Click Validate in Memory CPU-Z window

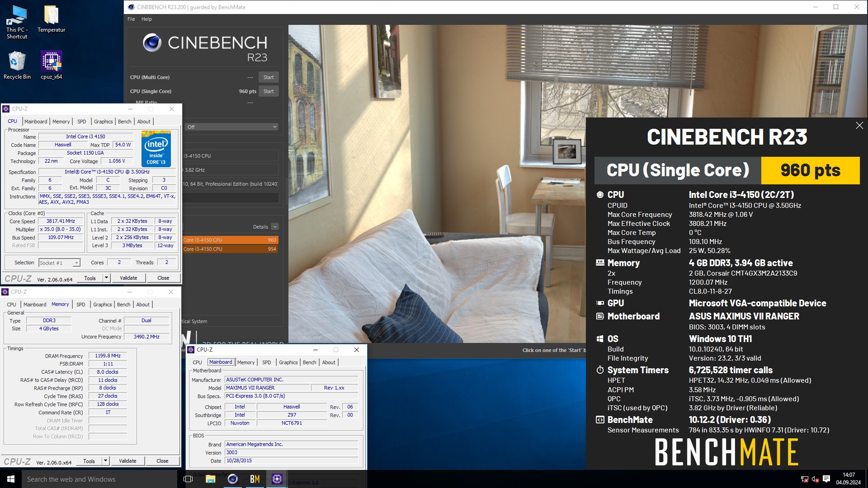tap(127, 461)
